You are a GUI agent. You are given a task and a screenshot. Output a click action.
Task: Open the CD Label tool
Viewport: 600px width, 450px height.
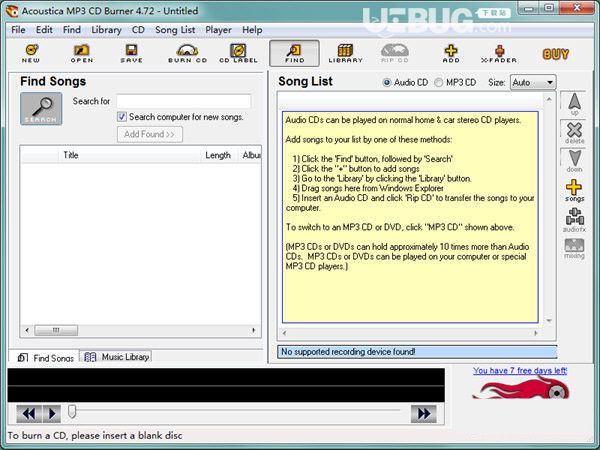point(238,53)
